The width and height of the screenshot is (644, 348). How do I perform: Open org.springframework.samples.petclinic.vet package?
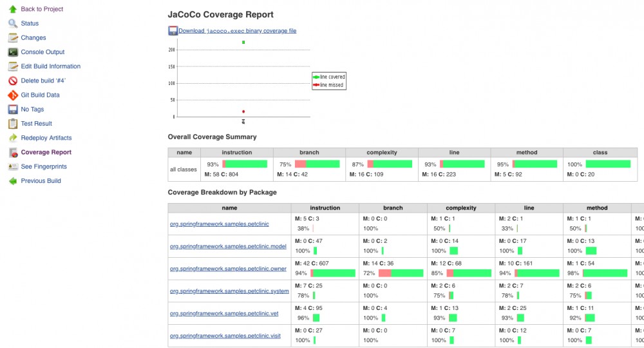click(x=224, y=313)
